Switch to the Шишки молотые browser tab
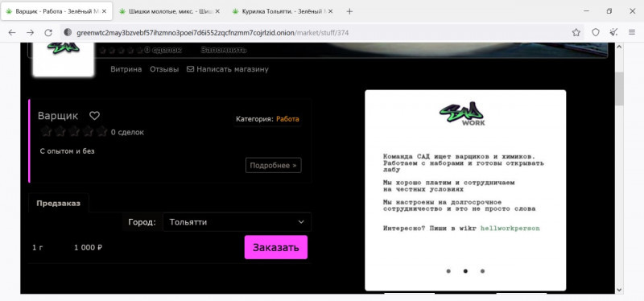Viewport: 644px width, 301px height. tap(168, 11)
